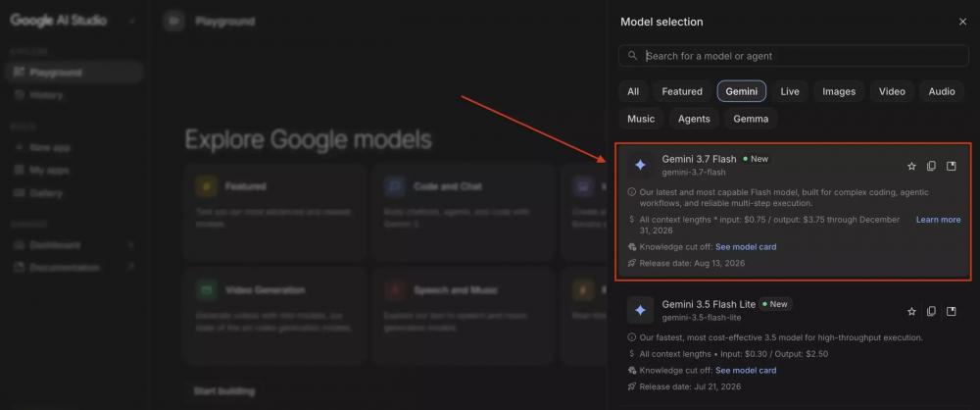This screenshot has height=410, width=980.
Task: Open the Featured models card
Action: (x=274, y=212)
